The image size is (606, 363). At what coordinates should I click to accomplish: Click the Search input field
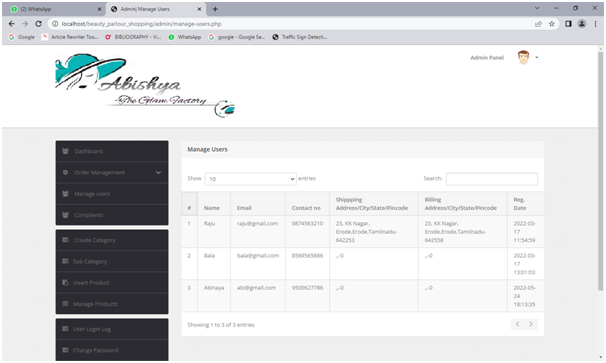tap(492, 179)
